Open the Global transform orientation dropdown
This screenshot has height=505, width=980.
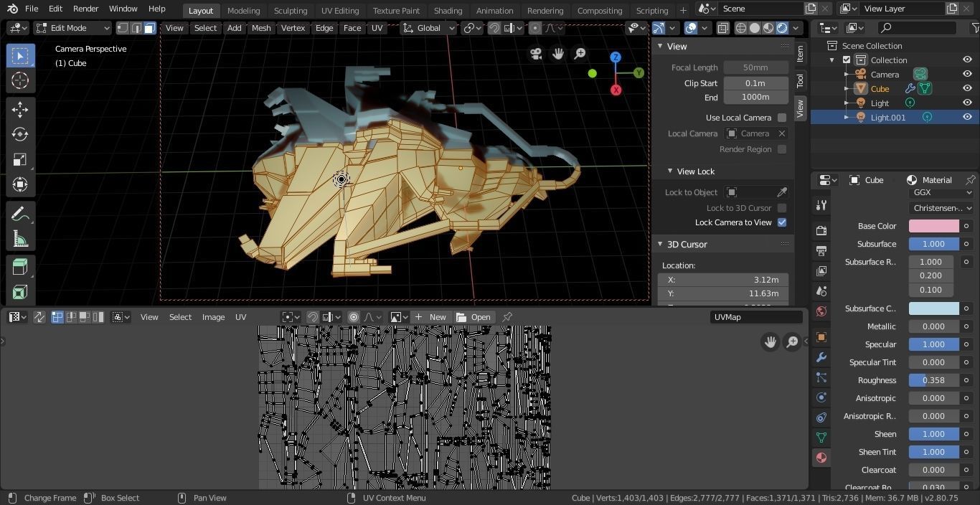[x=429, y=28]
